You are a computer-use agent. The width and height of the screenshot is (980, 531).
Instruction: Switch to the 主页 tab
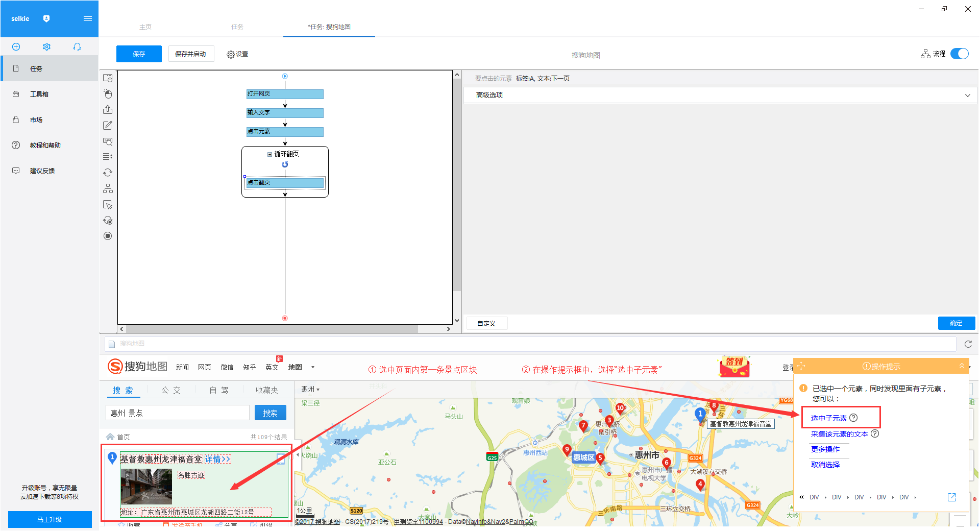click(145, 27)
